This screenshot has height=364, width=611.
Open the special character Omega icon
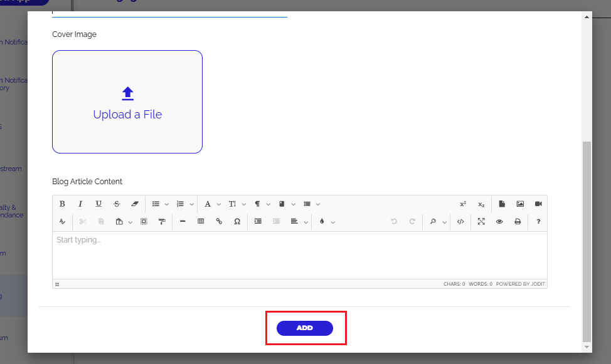(237, 221)
